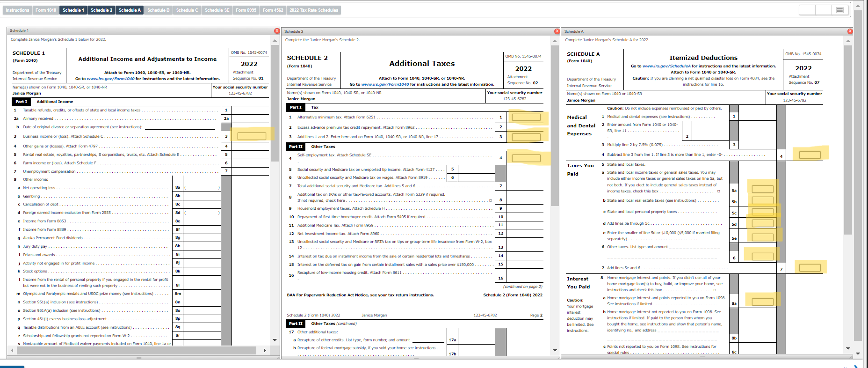Click Schedule 2 line 1 alternative minimum tax field
This screenshot has height=368, width=868.
[x=526, y=118]
